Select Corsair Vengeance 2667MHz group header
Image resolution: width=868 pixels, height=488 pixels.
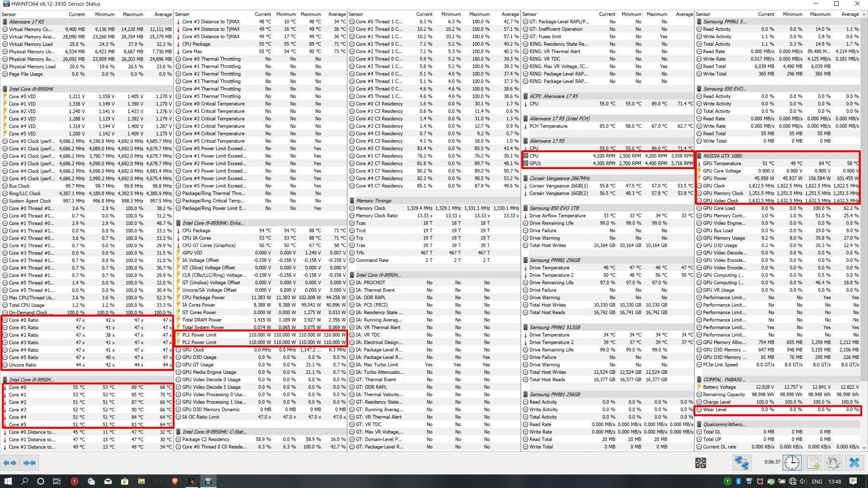608,178
